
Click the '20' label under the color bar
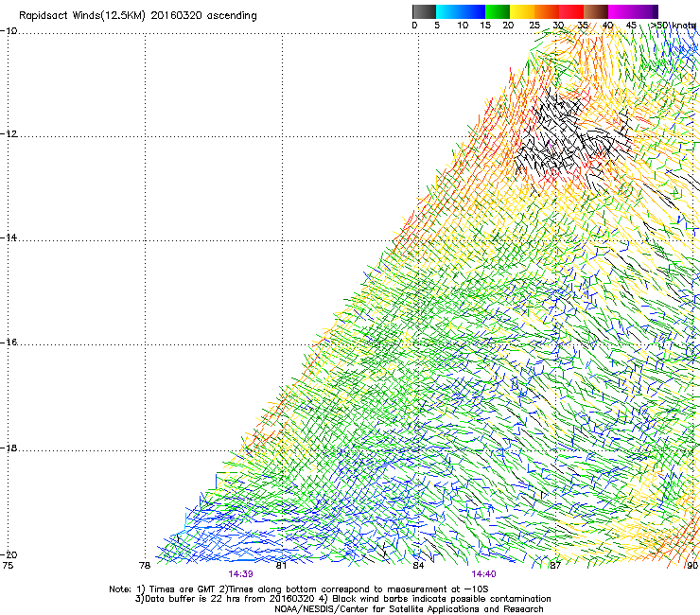[x=508, y=26]
